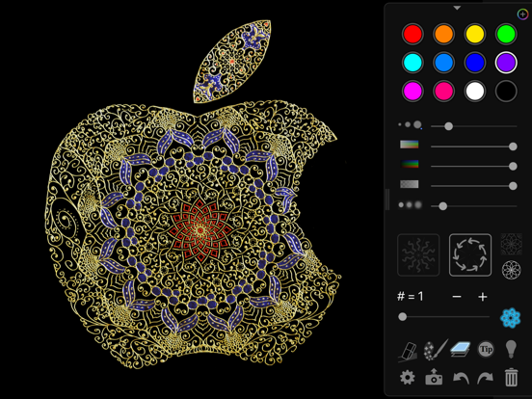Collapse the tool panel with top arrow
This screenshot has width=532, height=399.
click(457, 8)
